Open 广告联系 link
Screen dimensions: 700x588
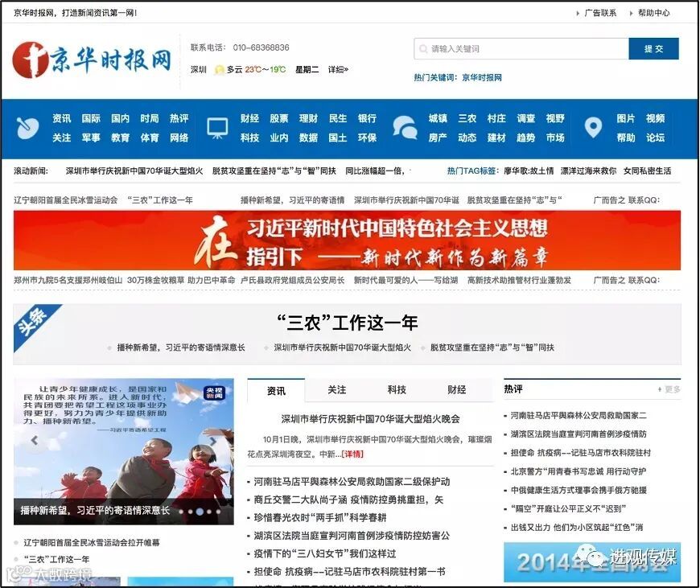tap(600, 13)
